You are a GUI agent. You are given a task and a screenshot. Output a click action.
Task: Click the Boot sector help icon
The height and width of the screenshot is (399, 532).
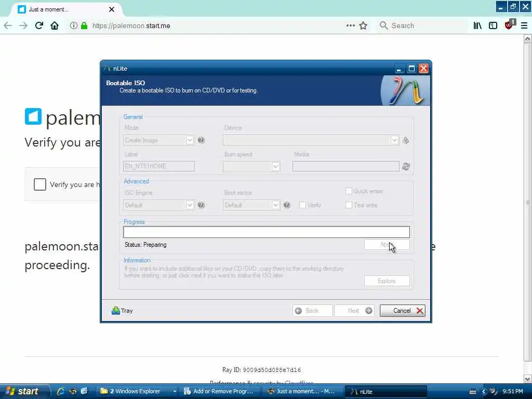tap(287, 205)
